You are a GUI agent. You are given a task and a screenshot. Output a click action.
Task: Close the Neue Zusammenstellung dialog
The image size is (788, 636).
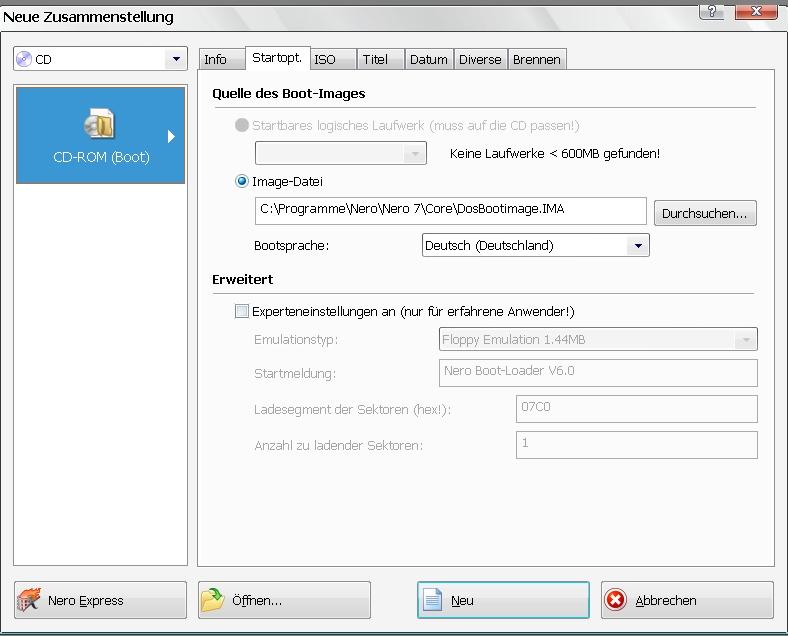[756, 11]
